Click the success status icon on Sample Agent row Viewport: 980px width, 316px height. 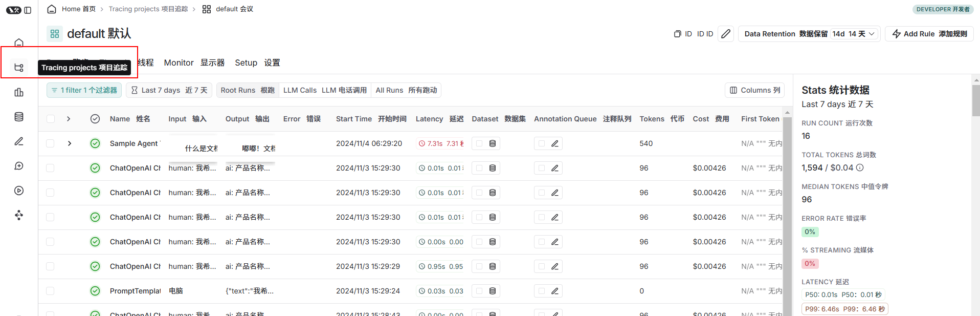(95, 143)
